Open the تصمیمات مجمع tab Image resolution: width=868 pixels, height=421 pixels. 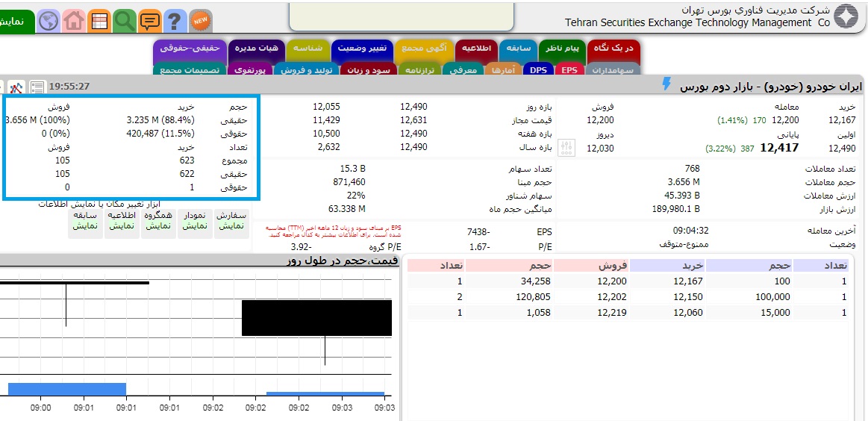[190, 70]
